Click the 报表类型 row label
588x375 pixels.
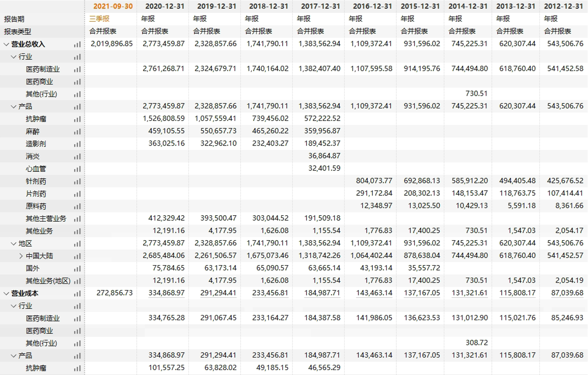coord(18,31)
